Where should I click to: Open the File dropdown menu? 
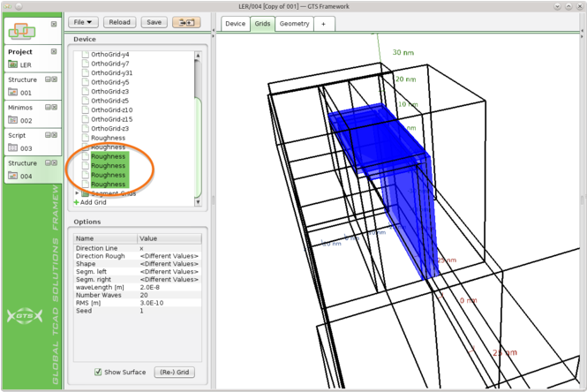pyautogui.click(x=84, y=22)
